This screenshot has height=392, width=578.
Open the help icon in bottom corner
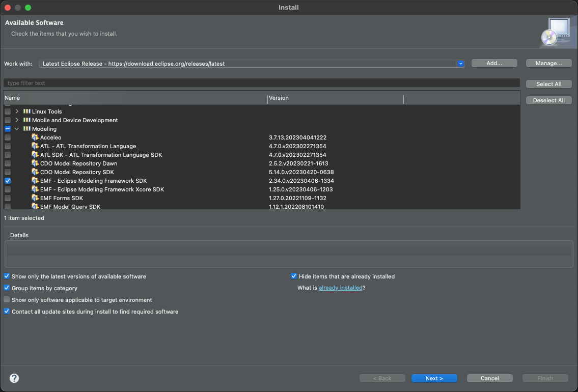click(14, 378)
